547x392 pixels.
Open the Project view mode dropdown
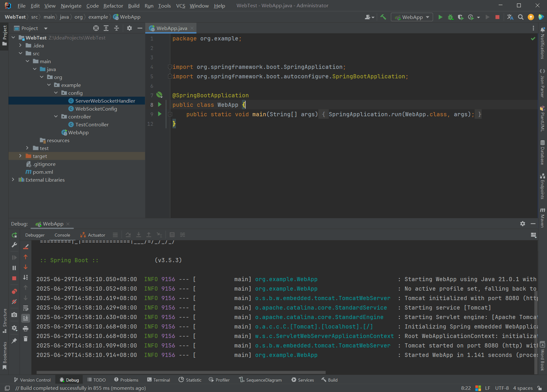[x=46, y=28]
